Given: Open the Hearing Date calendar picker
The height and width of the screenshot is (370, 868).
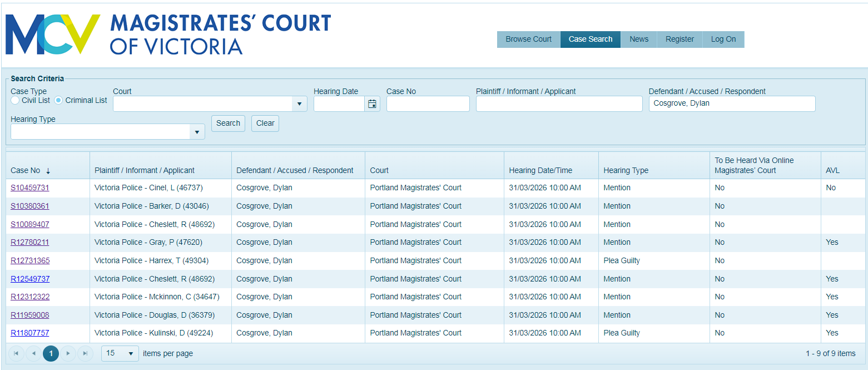Looking at the screenshot, I should pos(372,104).
